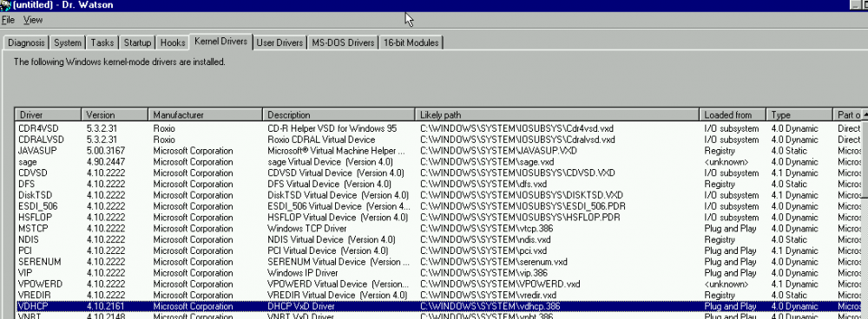Sort list by the Driver column header
The image size is (868, 319).
(x=48, y=115)
